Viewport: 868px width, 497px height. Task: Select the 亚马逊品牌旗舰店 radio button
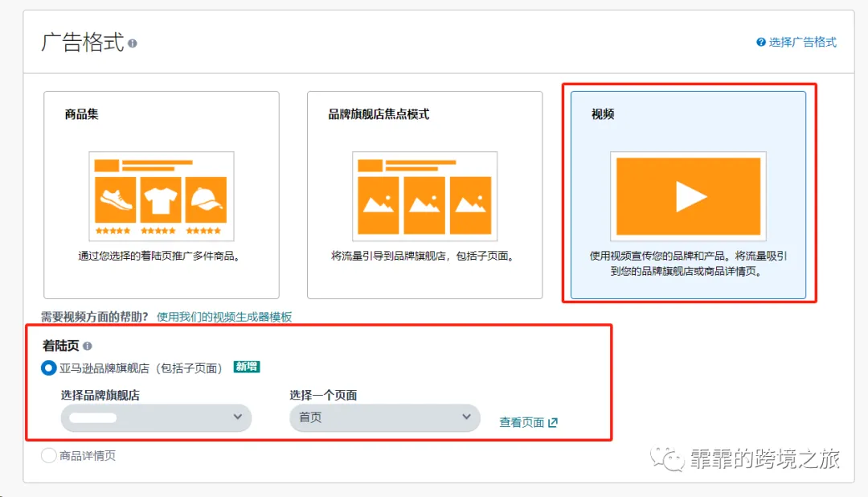[x=49, y=368]
